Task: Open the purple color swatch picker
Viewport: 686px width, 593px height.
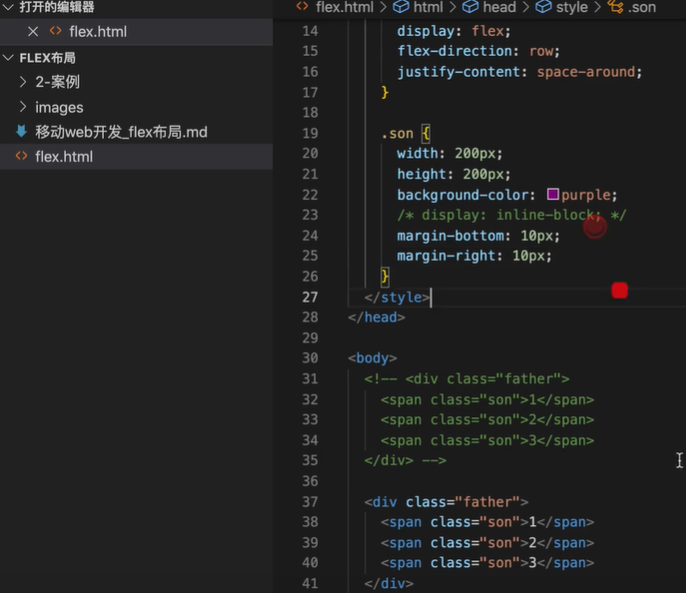Action: (x=553, y=194)
